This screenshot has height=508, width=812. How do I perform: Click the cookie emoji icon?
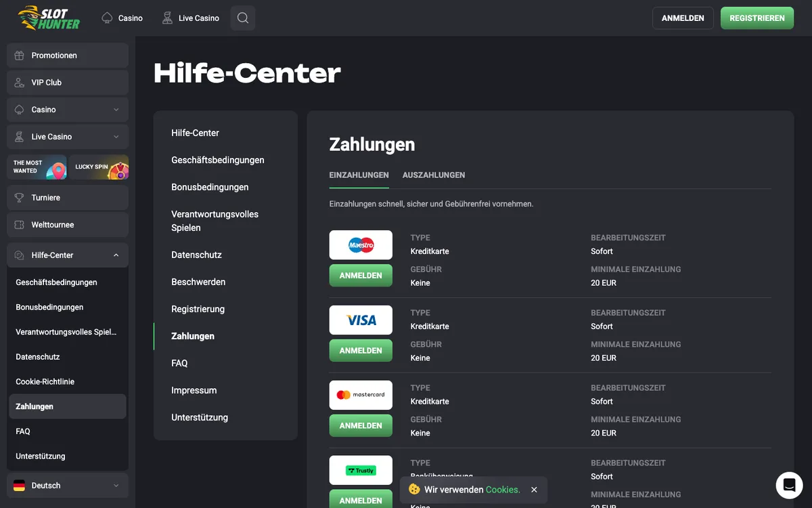point(414,489)
